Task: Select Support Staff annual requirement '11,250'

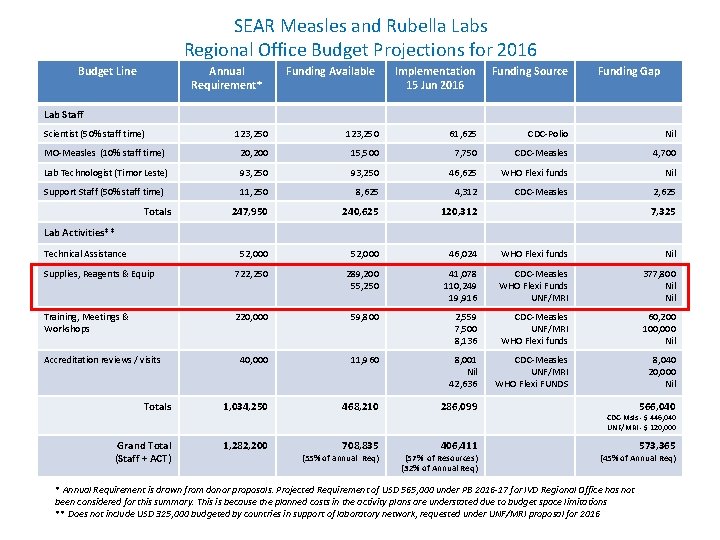Action: [x=253, y=192]
